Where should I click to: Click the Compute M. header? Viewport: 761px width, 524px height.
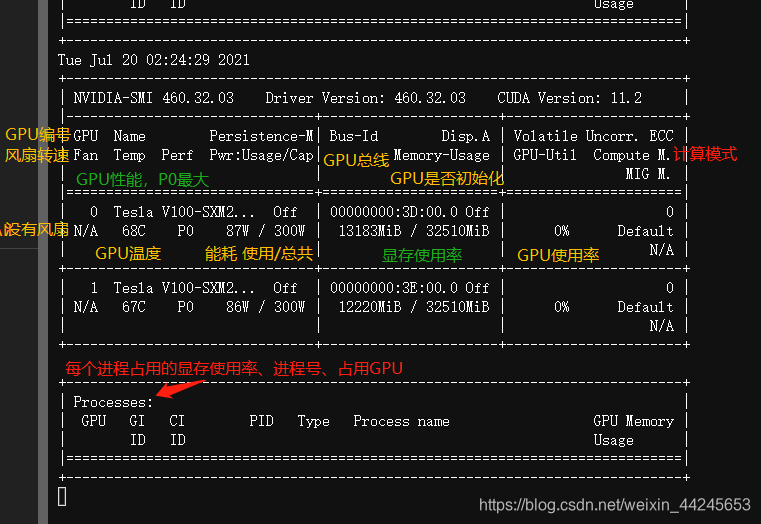[632, 155]
